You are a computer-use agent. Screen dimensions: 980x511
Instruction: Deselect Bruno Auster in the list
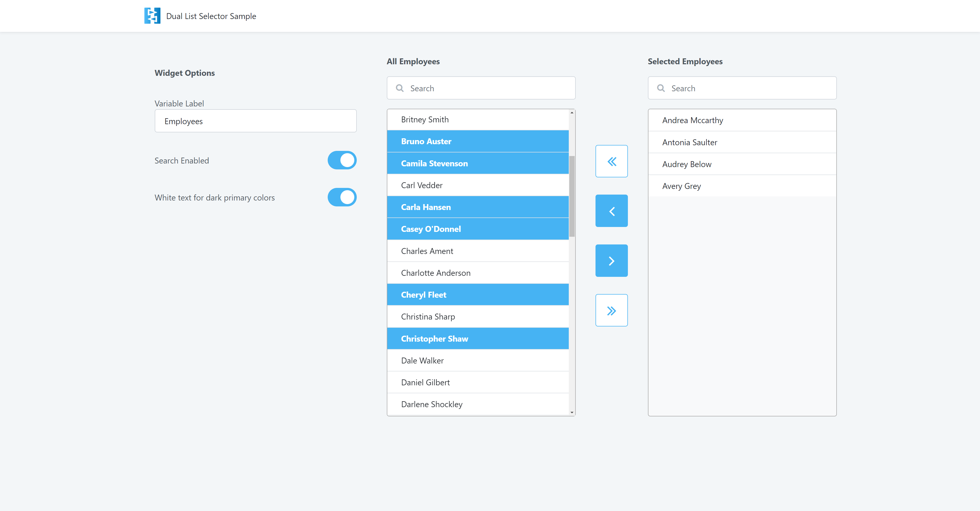pos(478,142)
